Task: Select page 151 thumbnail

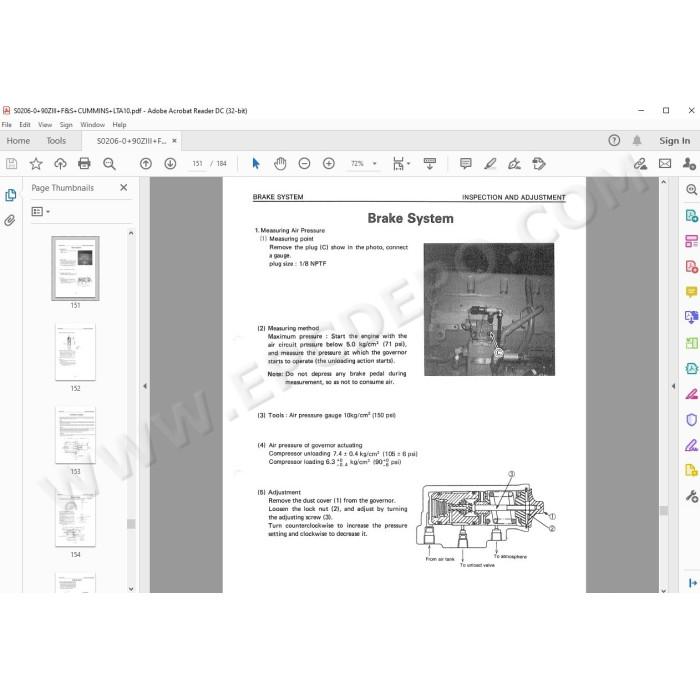Action: [75, 268]
